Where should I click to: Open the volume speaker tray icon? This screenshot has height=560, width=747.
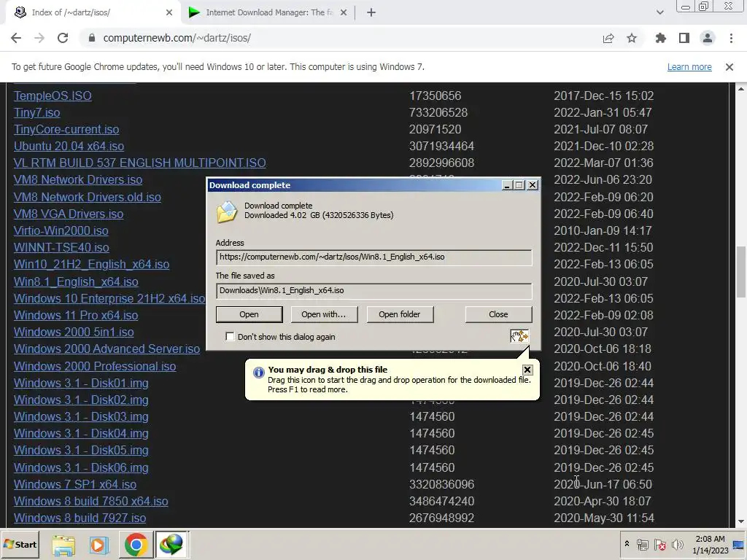pyautogui.click(x=677, y=544)
